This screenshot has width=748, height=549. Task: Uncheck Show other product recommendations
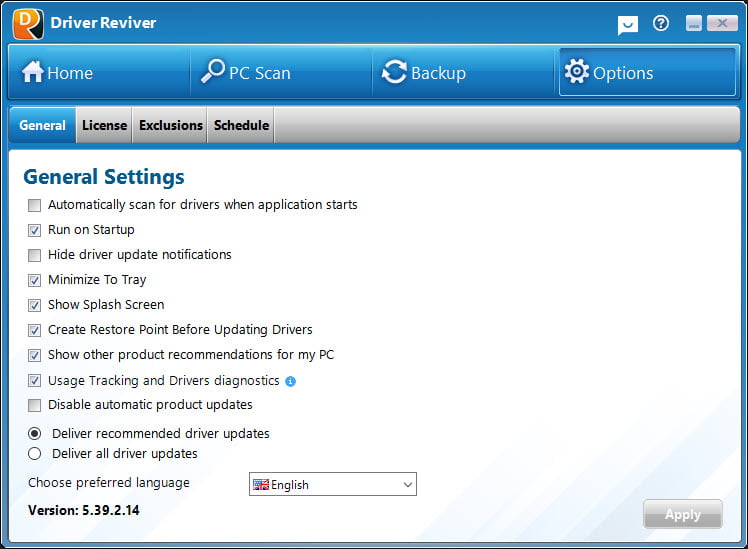tap(34, 355)
